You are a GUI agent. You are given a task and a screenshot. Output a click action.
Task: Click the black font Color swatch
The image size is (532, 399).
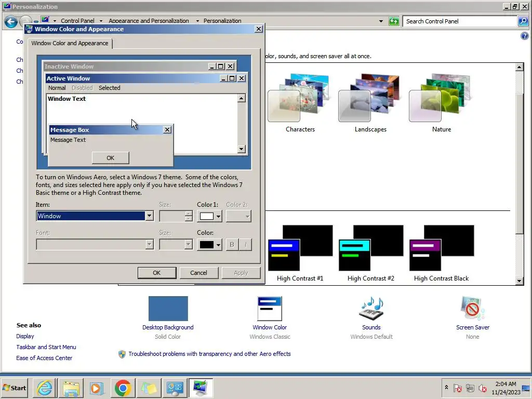coord(207,245)
